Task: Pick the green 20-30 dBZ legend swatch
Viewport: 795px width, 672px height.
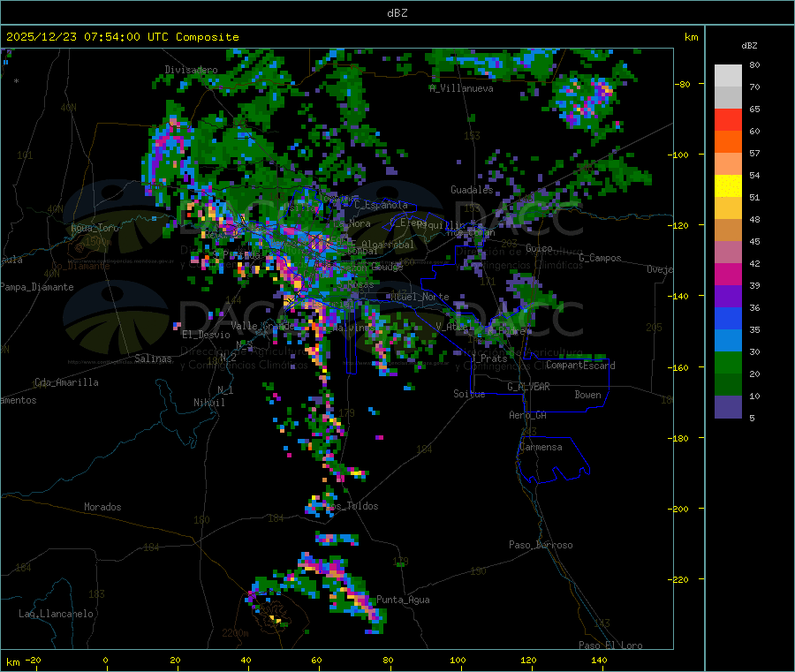Action: pos(728,362)
